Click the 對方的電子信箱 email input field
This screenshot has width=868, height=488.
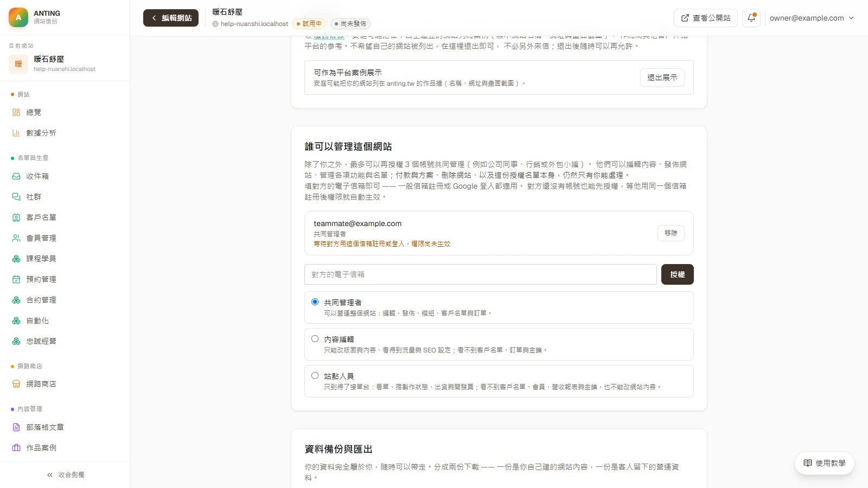pos(481,274)
